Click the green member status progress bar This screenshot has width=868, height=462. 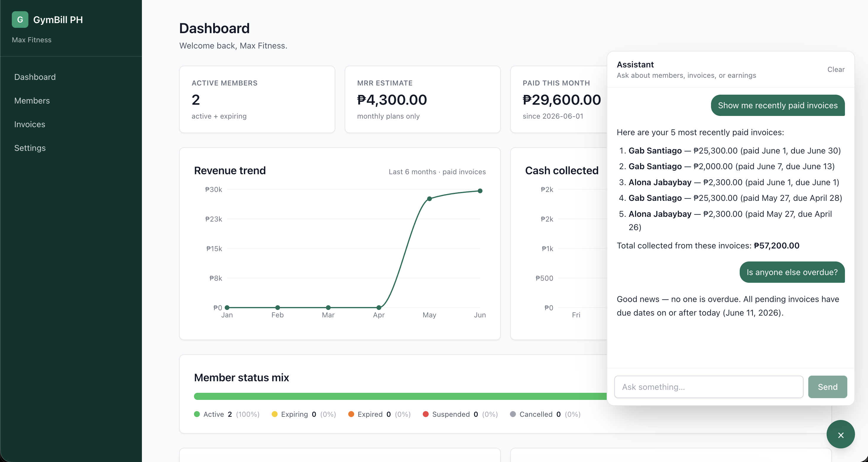click(x=400, y=396)
